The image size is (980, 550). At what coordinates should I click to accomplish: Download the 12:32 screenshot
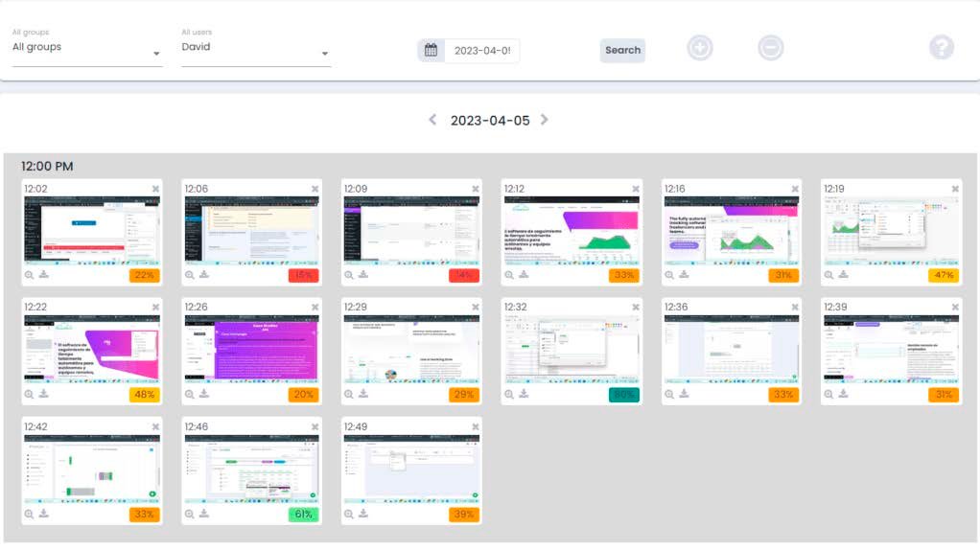coord(524,394)
